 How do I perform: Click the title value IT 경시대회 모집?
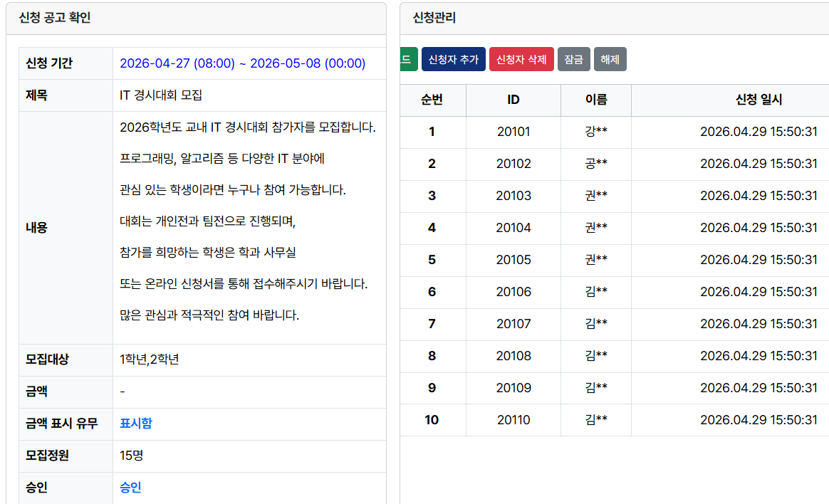(161, 95)
